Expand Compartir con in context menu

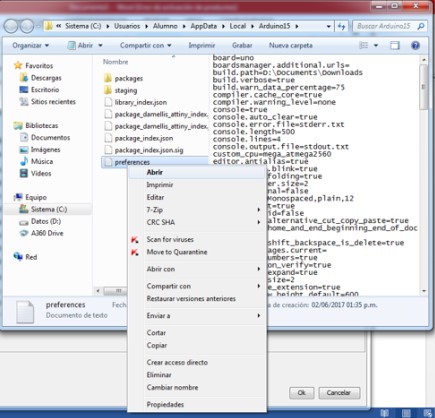(197, 286)
